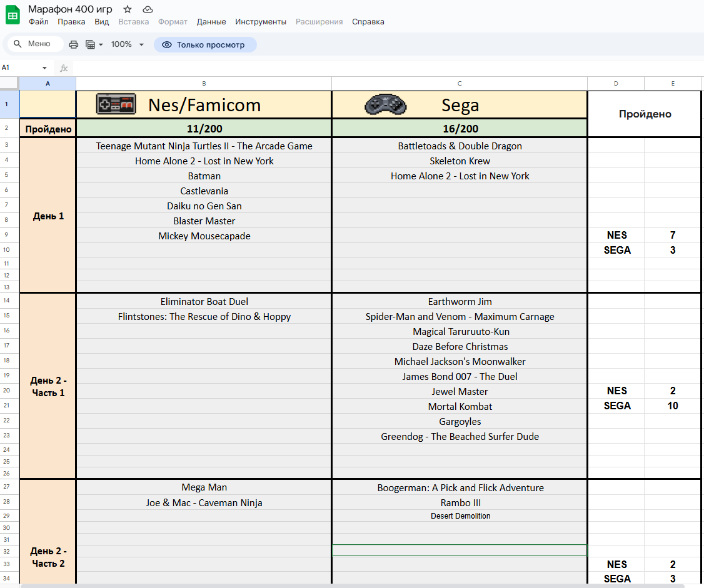Open the Данные menu
The height and width of the screenshot is (588, 704).
pyautogui.click(x=211, y=22)
